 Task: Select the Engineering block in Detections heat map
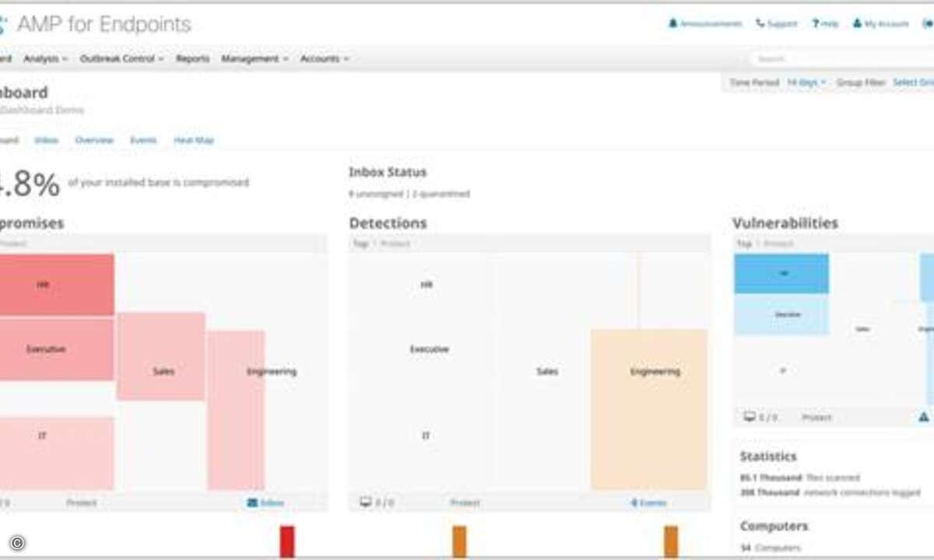point(649,409)
